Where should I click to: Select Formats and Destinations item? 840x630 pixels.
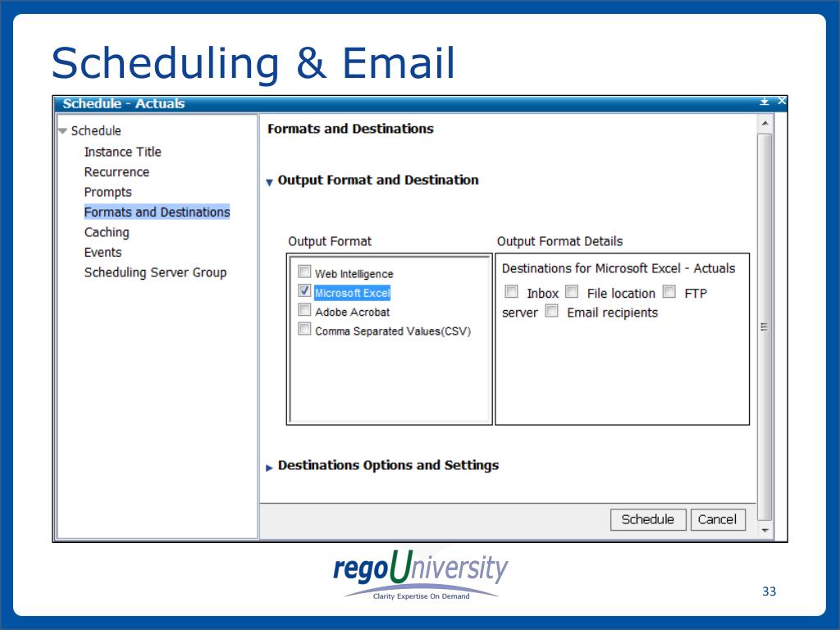[x=157, y=212]
